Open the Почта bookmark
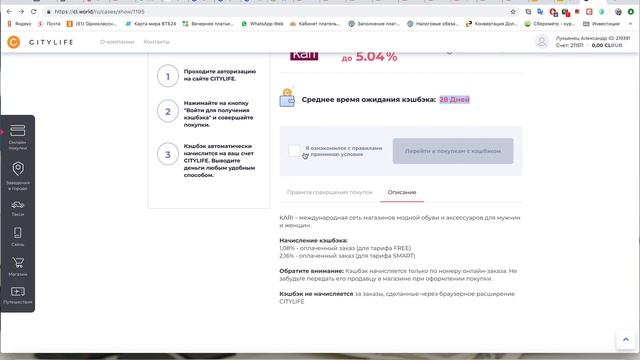Screen dimensions: 640x360 point(49,24)
